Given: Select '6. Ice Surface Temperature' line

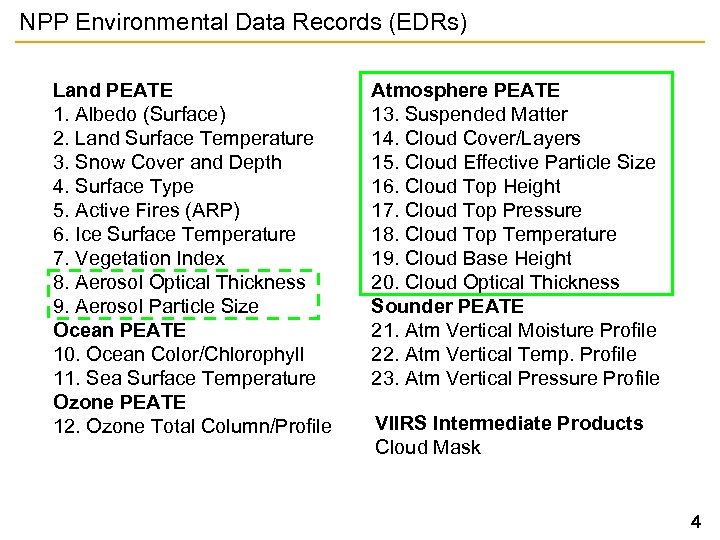Looking at the screenshot, I should click(x=174, y=234).
